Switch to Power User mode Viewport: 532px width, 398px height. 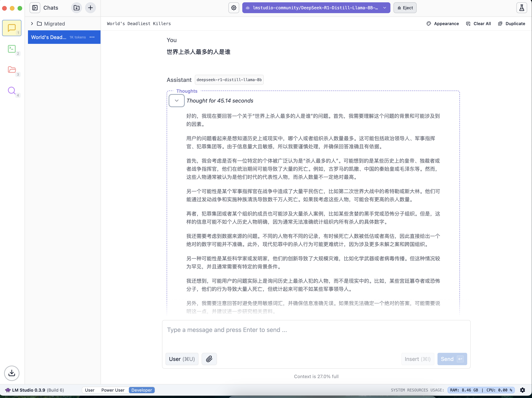point(113,390)
